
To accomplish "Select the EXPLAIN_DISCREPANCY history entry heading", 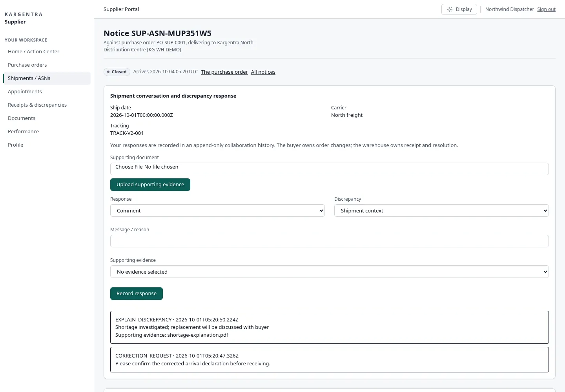I will 177,319.
